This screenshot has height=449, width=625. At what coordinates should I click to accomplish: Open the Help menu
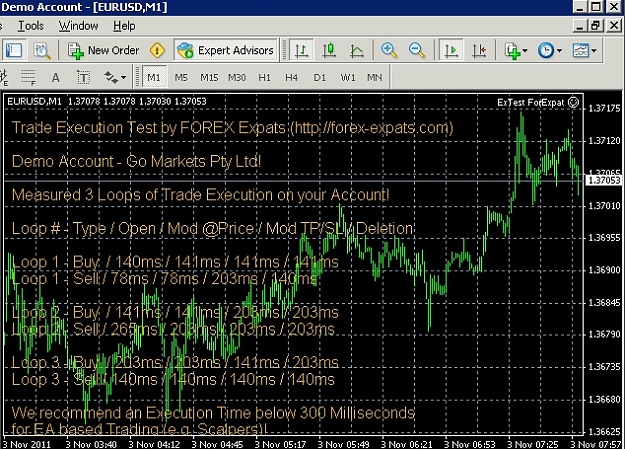click(124, 26)
